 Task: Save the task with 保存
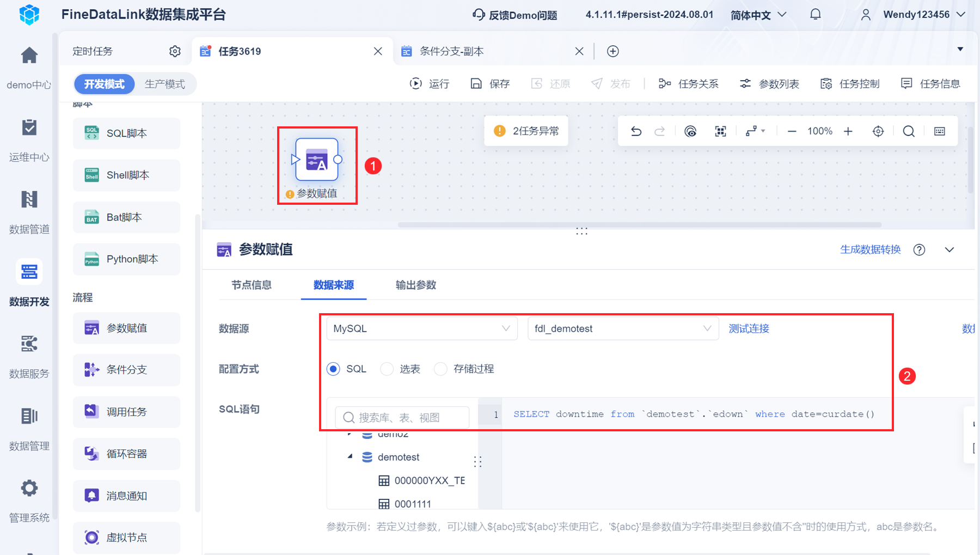(490, 84)
